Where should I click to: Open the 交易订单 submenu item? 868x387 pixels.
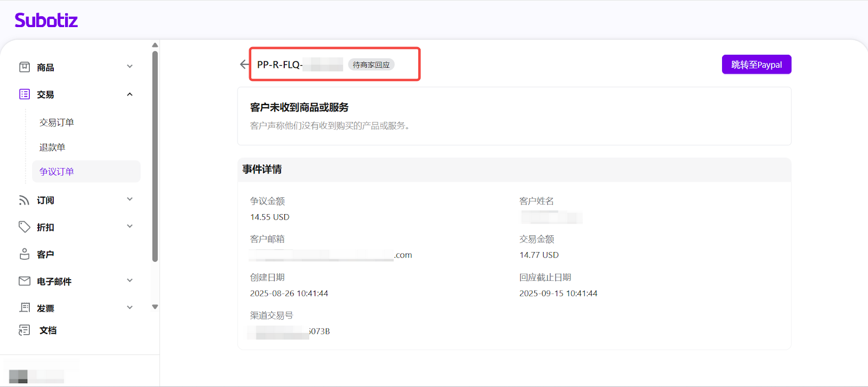pos(56,122)
